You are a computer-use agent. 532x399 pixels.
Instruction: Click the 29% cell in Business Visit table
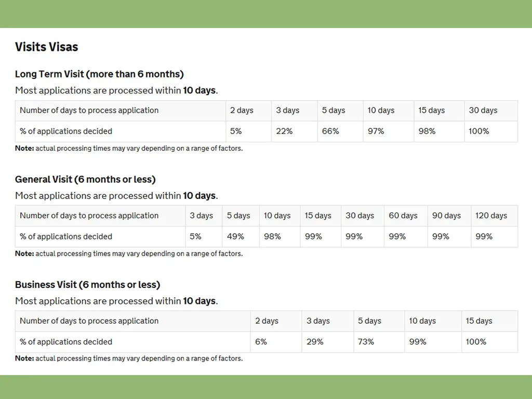point(315,342)
